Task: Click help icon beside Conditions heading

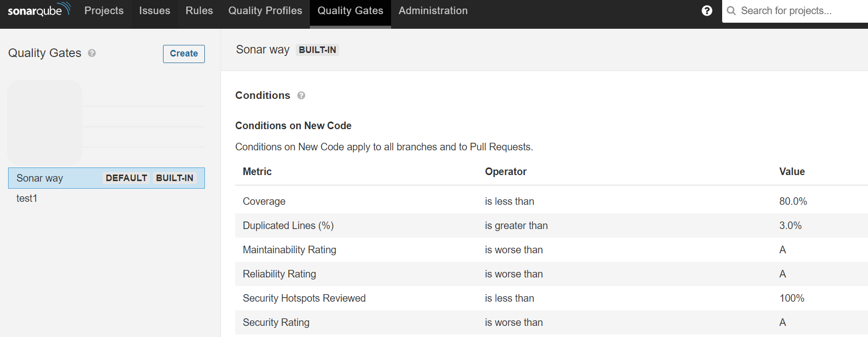Action: tap(301, 95)
